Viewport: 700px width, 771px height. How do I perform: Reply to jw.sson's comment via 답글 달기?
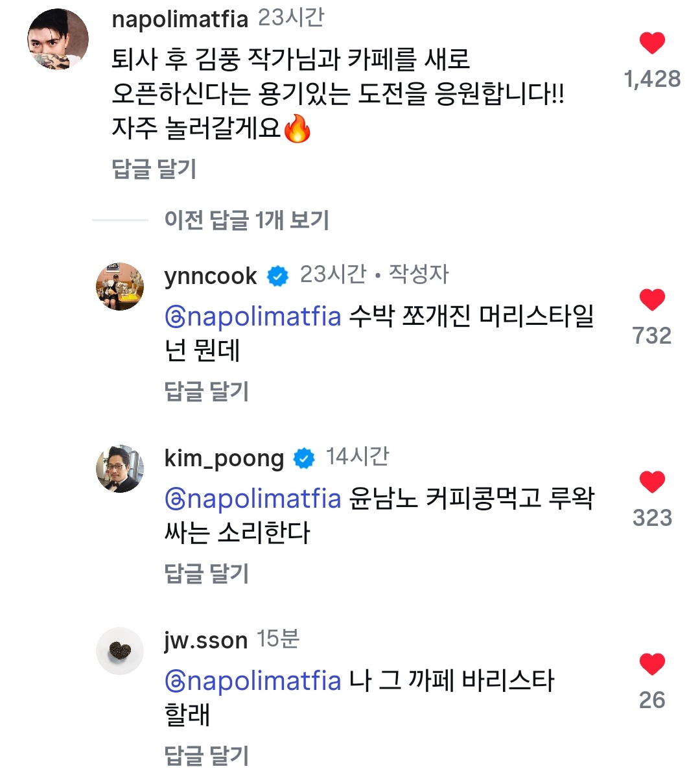(x=207, y=755)
